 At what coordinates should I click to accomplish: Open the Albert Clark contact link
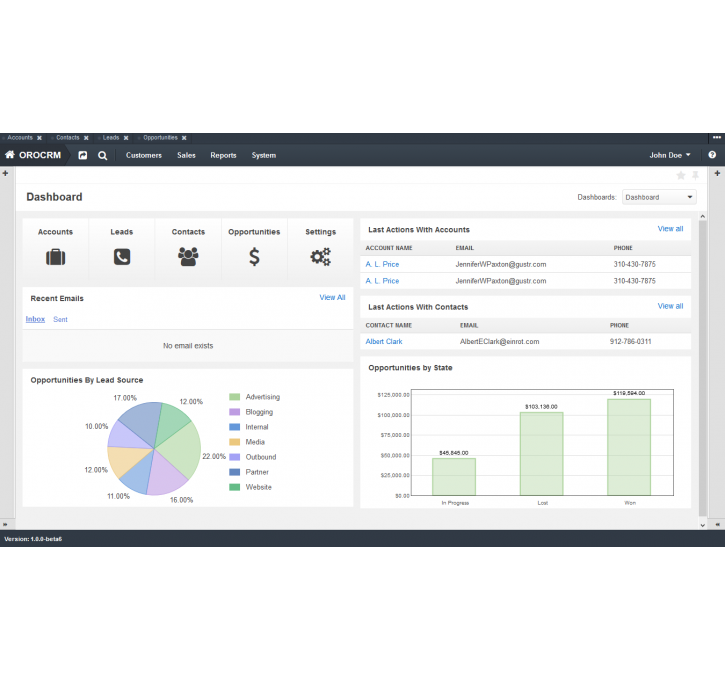click(x=384, y=341)
